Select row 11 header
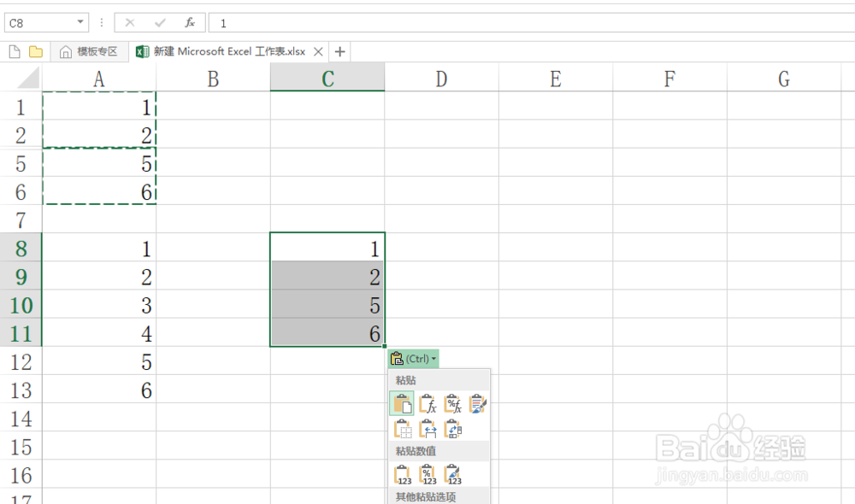 tap(21, 333)
